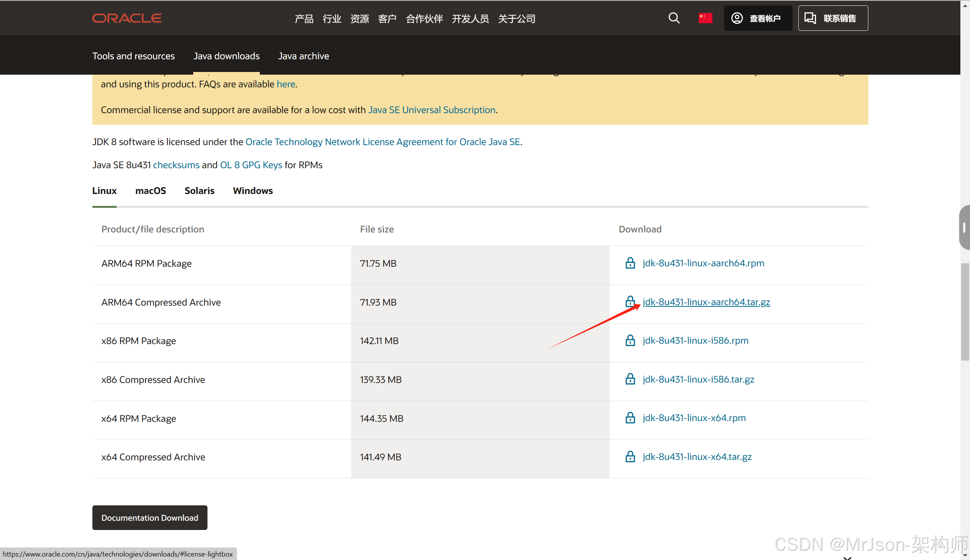
Task: Open the 开发人员 navigation menu
Action: pos(470,18)
